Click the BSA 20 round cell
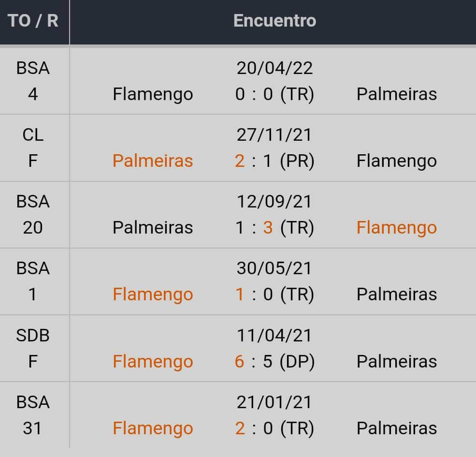The width and height of the screenshot is (476, 457). pyautogui.click(x=33, y=214)
